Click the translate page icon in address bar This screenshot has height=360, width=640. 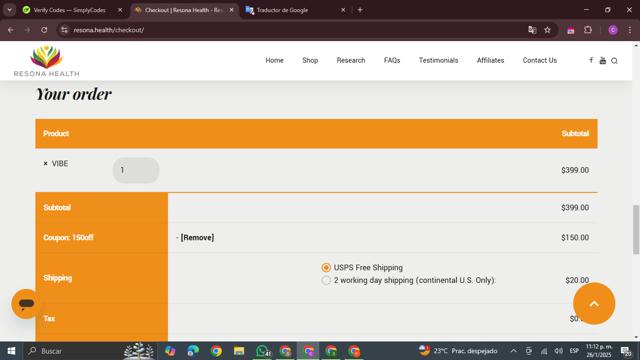[532, 30]
